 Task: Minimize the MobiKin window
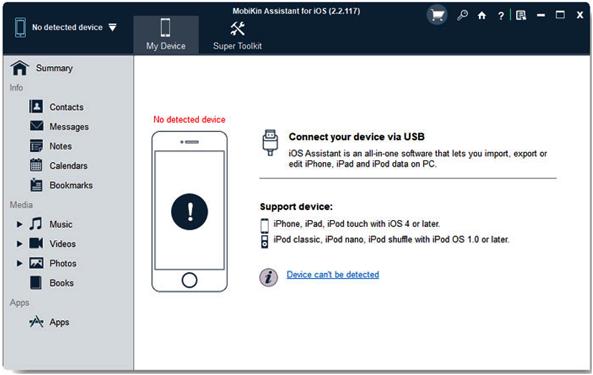[541, 15]
